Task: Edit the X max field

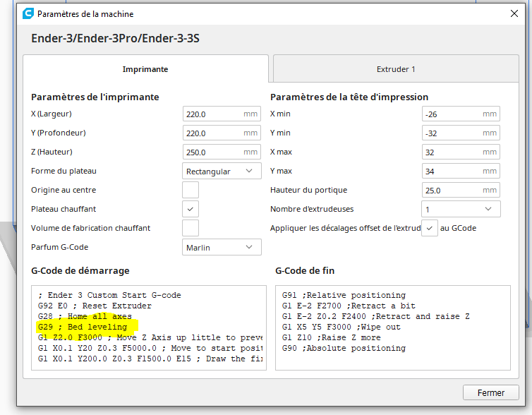Action: tap(461, 152)
